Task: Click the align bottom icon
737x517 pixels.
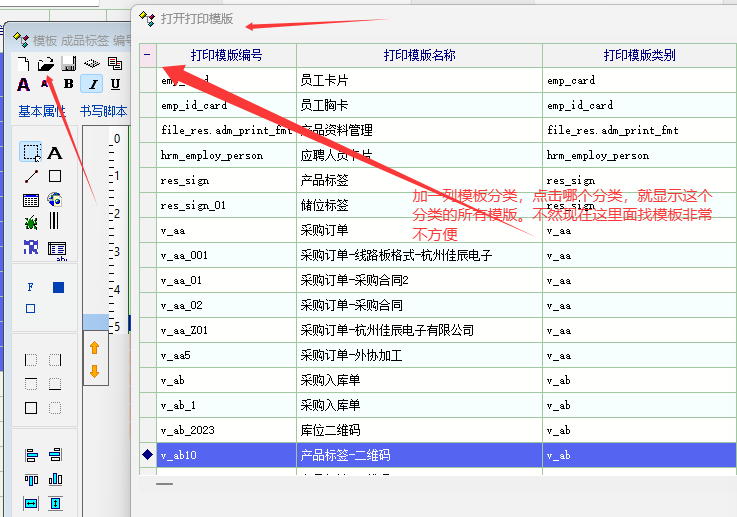Action: point(55,479)
